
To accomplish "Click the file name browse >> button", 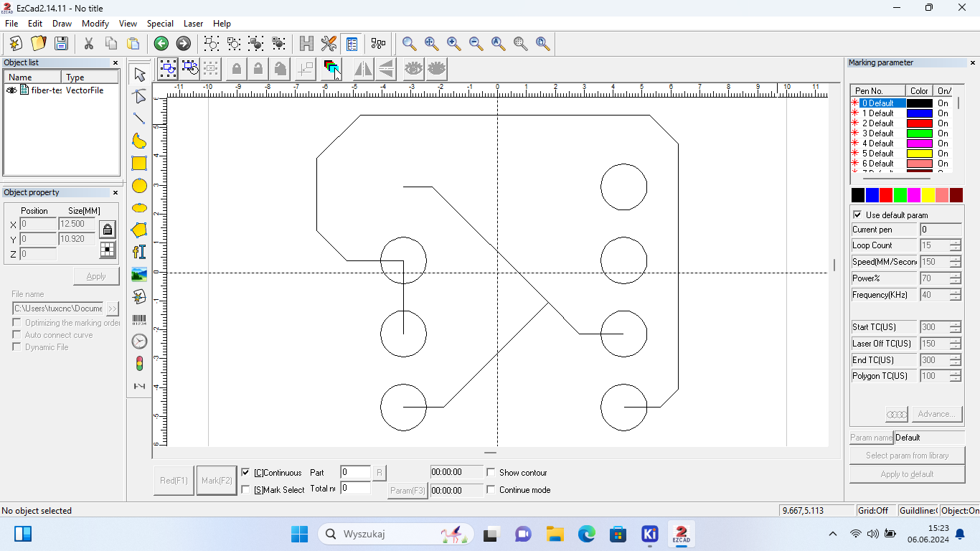I will tap(113, 309).
